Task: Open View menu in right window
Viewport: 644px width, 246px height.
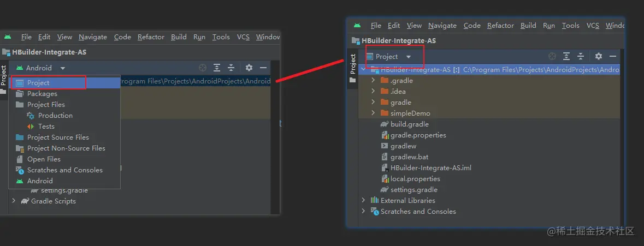Action: (414, 26)
